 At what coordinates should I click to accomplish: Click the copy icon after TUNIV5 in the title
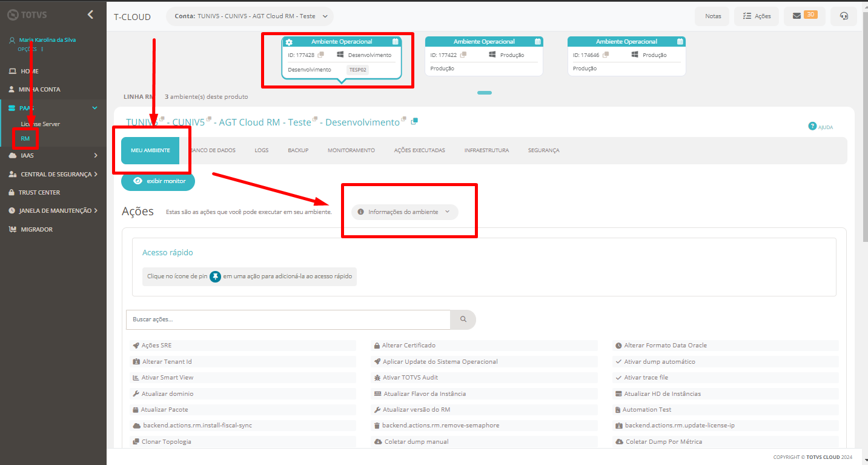[x=162, y=119]
